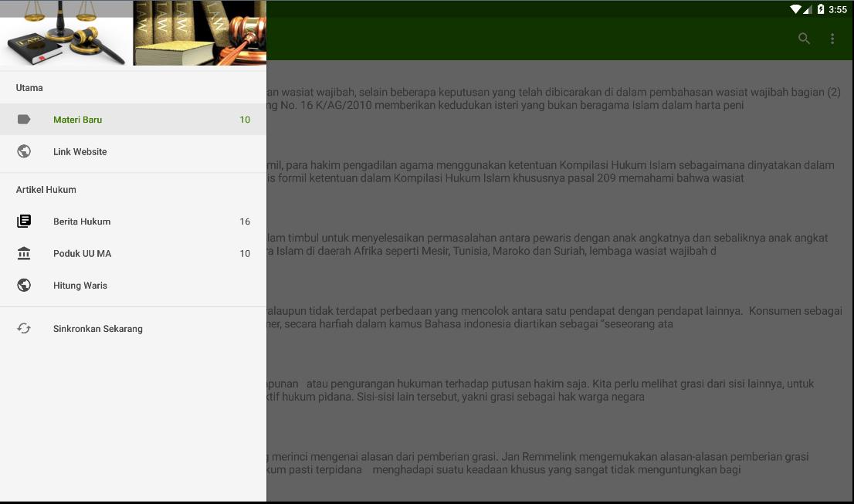Click the Berita Hukum count 16
The width and height of the screenshot is (854, 504).
coord(245,222)
